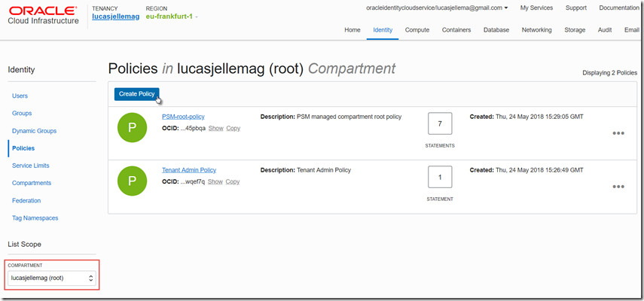Click the 7 statements count box
The width and height of the screenshot is (644, 301).
(440, 124)
